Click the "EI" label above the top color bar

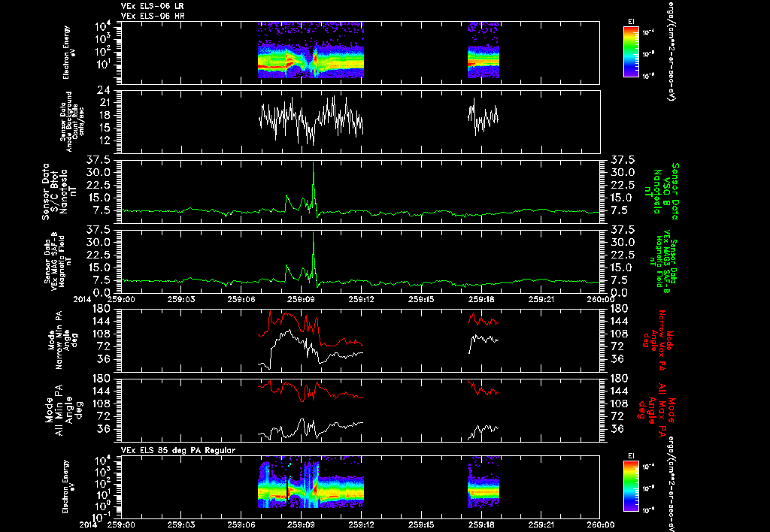point(631,22)
